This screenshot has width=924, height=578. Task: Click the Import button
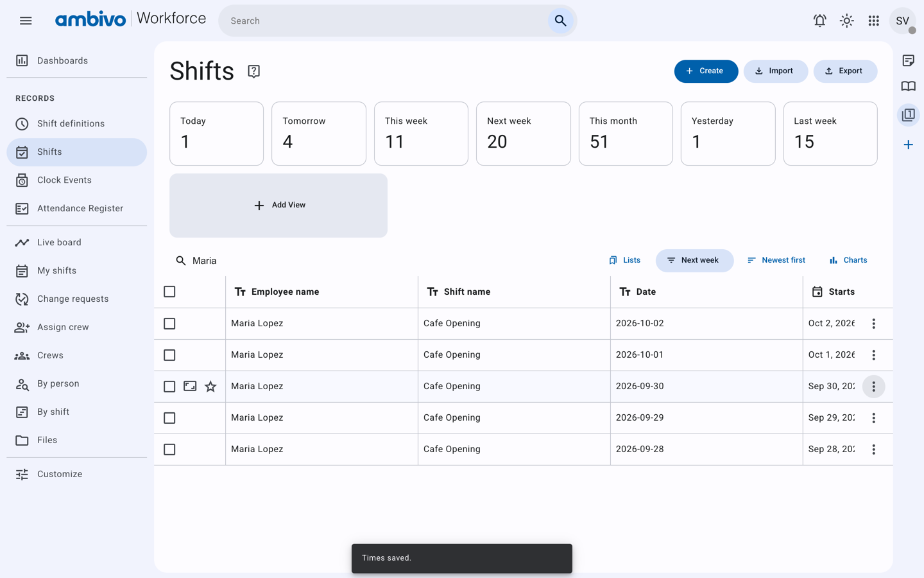point(775,71)
